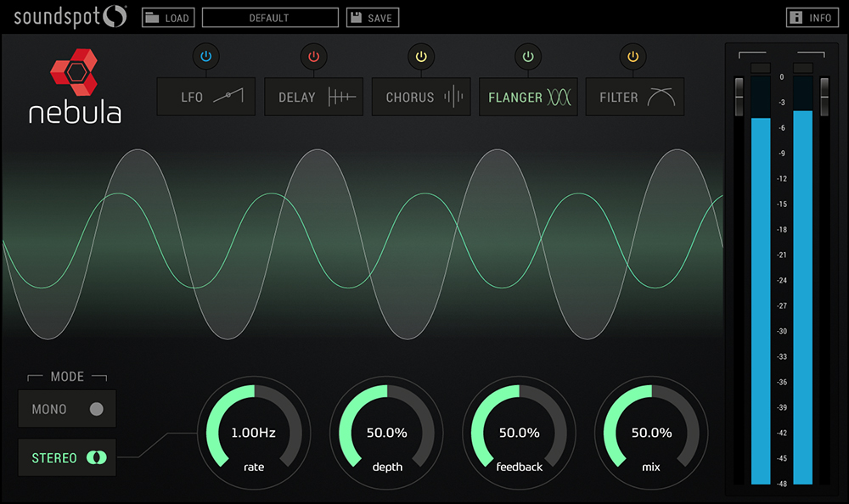This screenshot has width=849, height=504.
Task: Load a preset with LOAD button
Action: pyautogui.click(x=168, y=18)
